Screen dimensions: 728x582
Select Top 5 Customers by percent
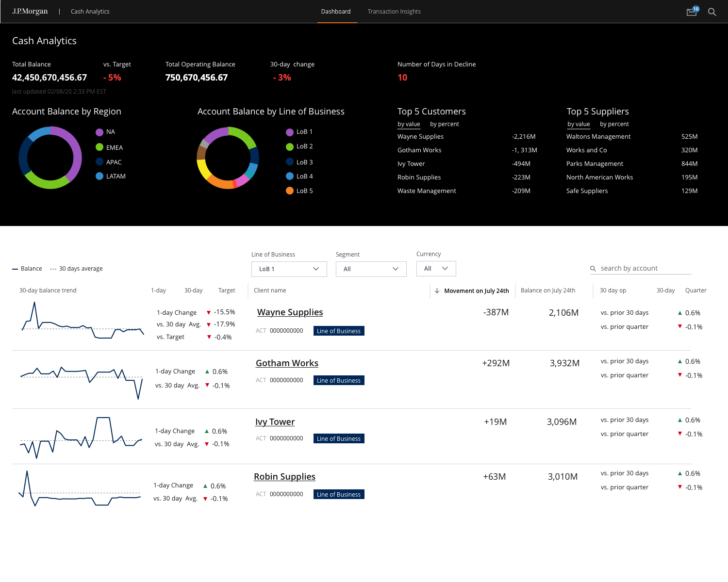point(445,124)
